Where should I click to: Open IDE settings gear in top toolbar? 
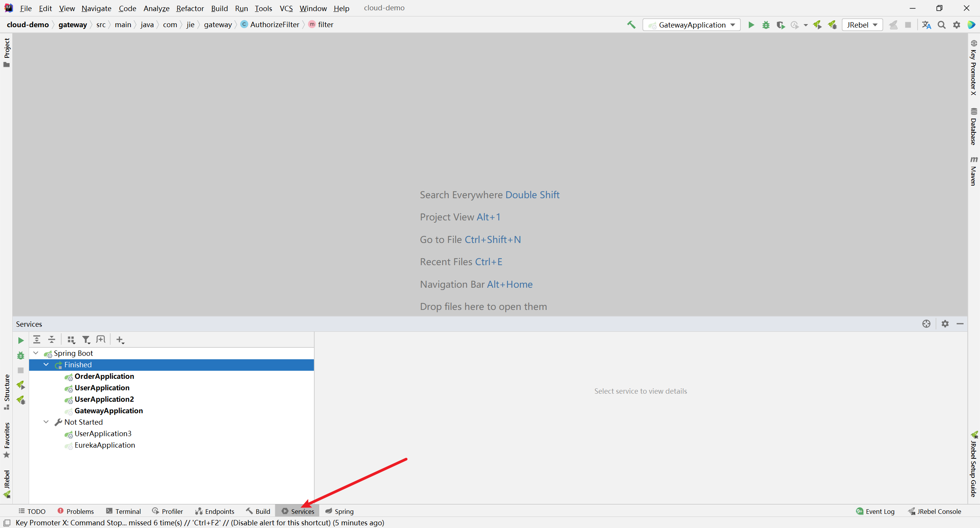(x=956, y=25)
